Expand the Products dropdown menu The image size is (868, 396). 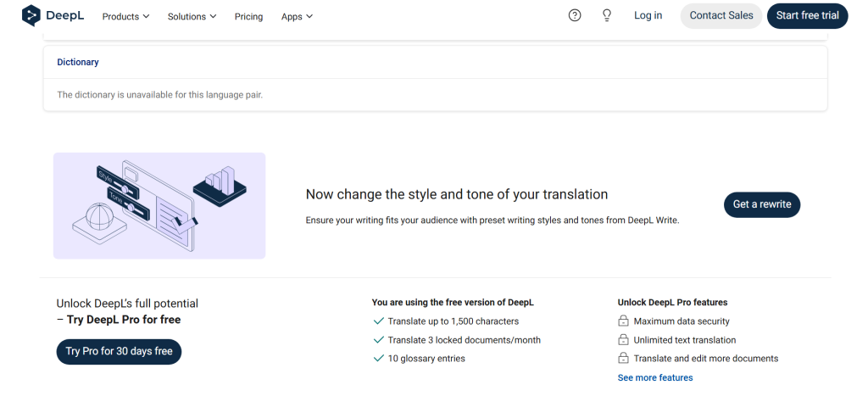(125, 17)
